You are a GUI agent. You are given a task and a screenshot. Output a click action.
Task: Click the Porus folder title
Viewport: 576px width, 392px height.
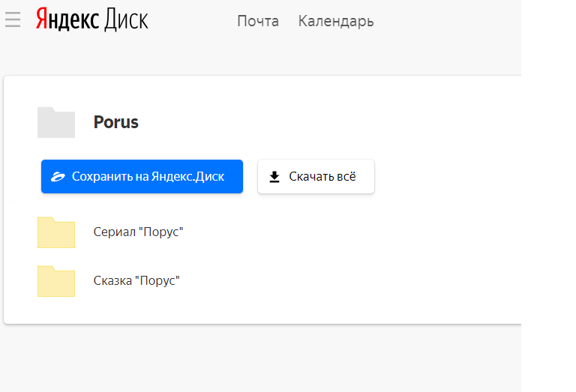tap(116, 122)
